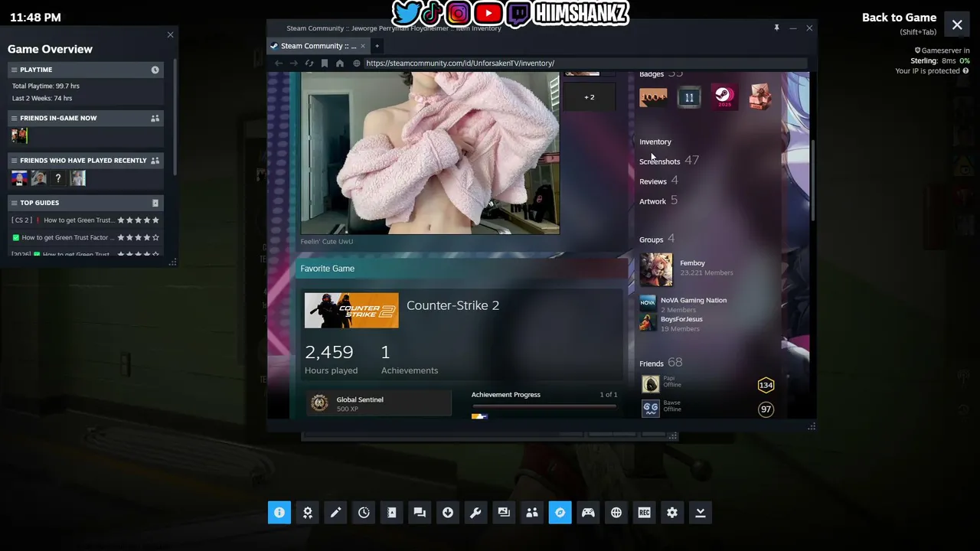This screenshot has height=551, width=980.
Task: Open overlay Settings gear icon
Action: click(x=672, y=513)
